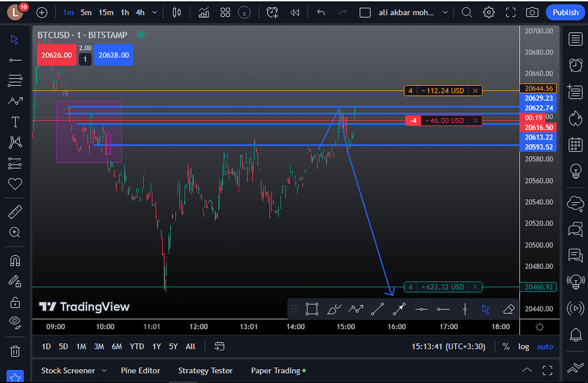Open the Ideas lightbulb panel
The image size is (588, 383).
[x=575, y=171]
